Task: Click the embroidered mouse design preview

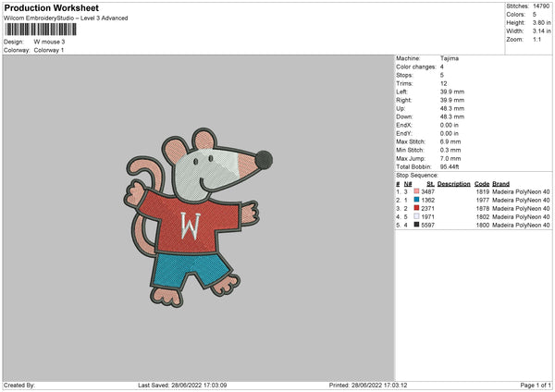Action: coord(198,217)
